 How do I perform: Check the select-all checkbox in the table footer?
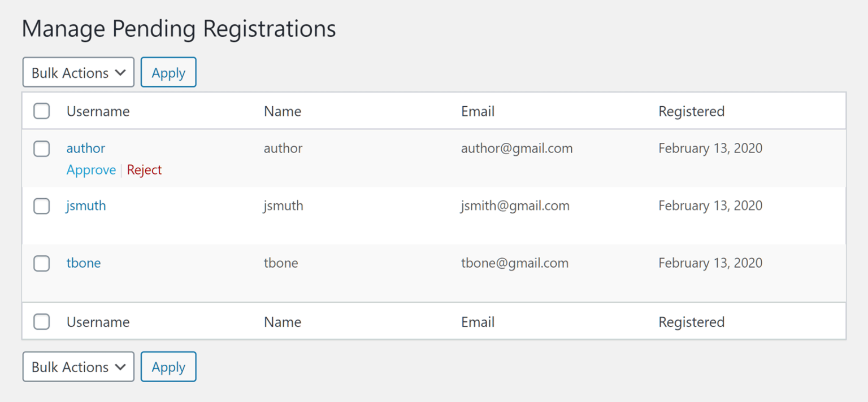(42, 322)
